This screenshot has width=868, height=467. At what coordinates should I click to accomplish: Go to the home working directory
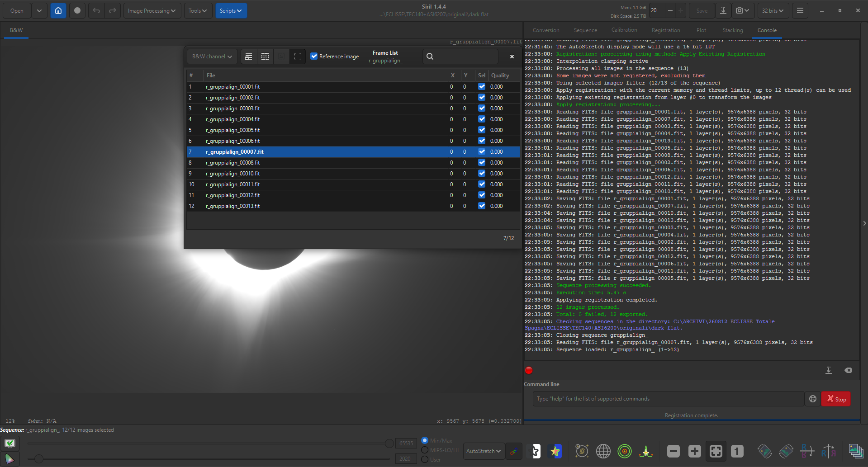pyautogui.click(x=58, y=10)
